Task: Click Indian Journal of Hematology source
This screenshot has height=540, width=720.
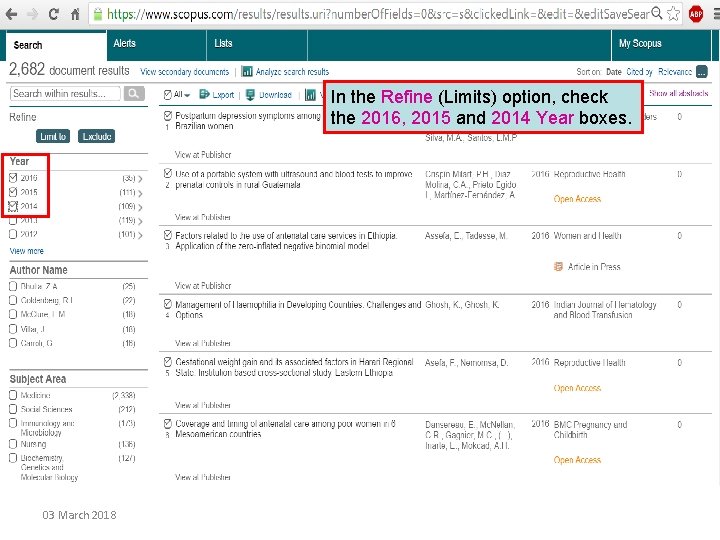Action: point(605,309)
